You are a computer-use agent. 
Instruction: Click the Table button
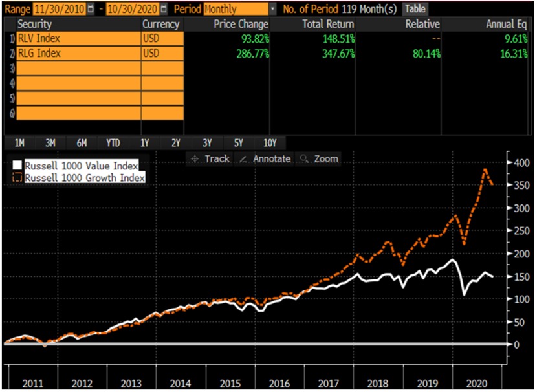(x=415, y=9)
